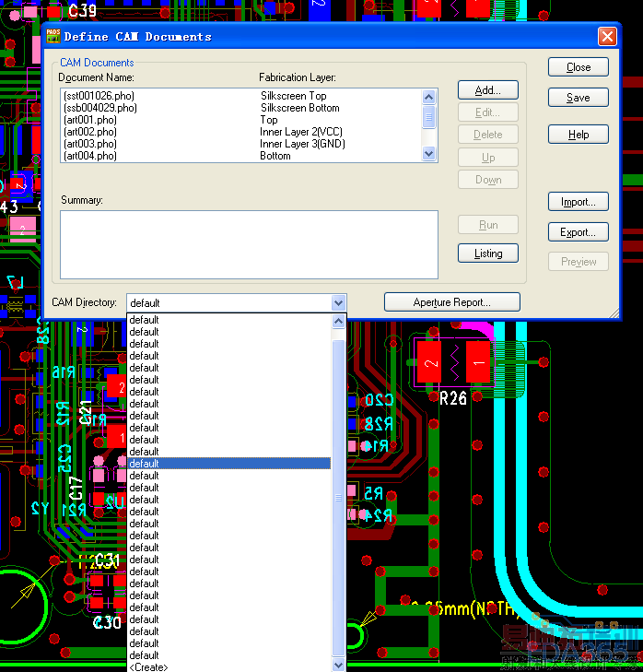
Task: Select art003.pho Inner Layer 3(GND)
Action: (240, 144)
